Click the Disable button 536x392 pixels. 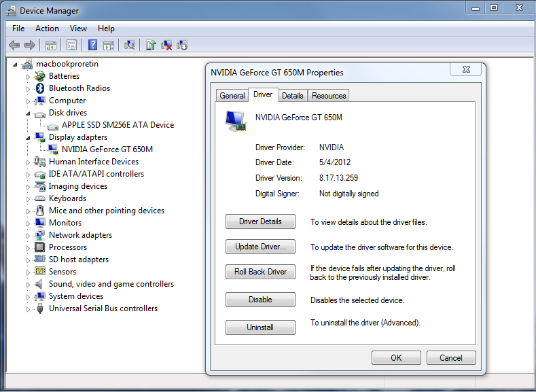(260, 300)
